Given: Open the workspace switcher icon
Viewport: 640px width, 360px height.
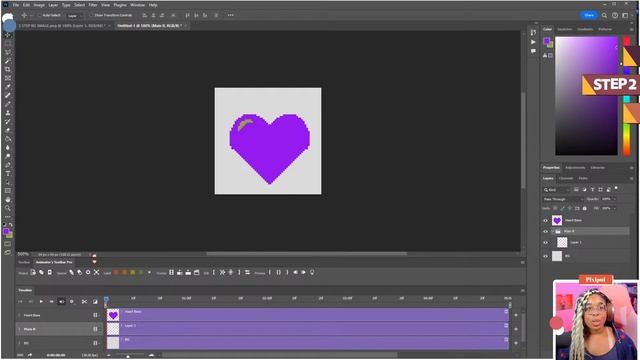Looking at the screenshot, I should pyautogui.click(x=625, y=16).
